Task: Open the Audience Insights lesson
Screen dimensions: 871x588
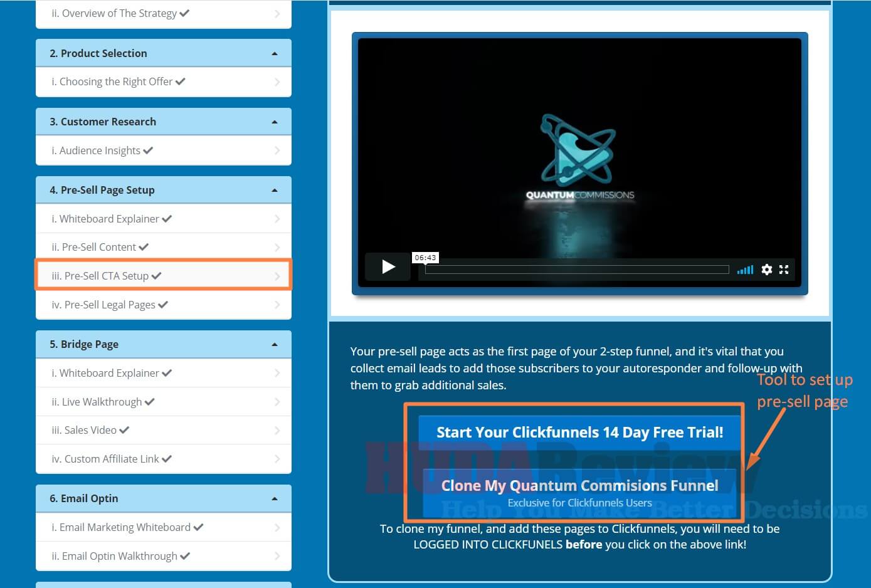Action: 164,150
